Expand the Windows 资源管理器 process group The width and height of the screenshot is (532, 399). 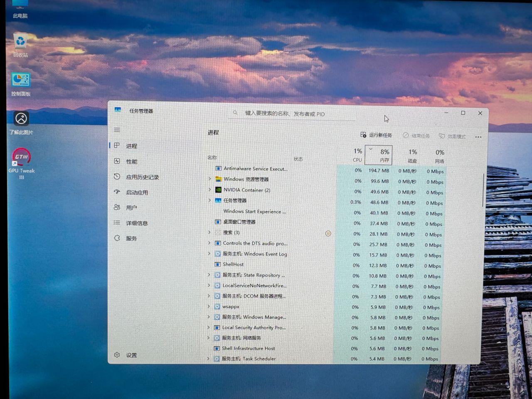click(x=209, y=179)
